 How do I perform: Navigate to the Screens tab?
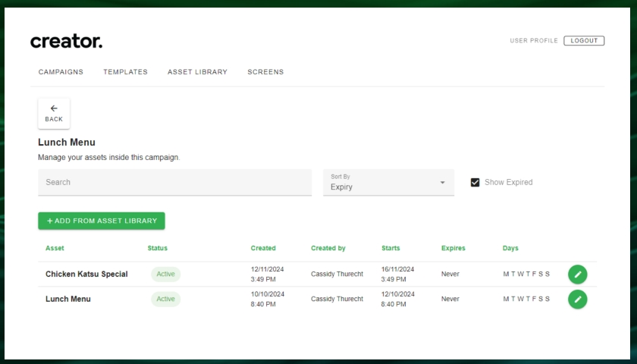265,72
